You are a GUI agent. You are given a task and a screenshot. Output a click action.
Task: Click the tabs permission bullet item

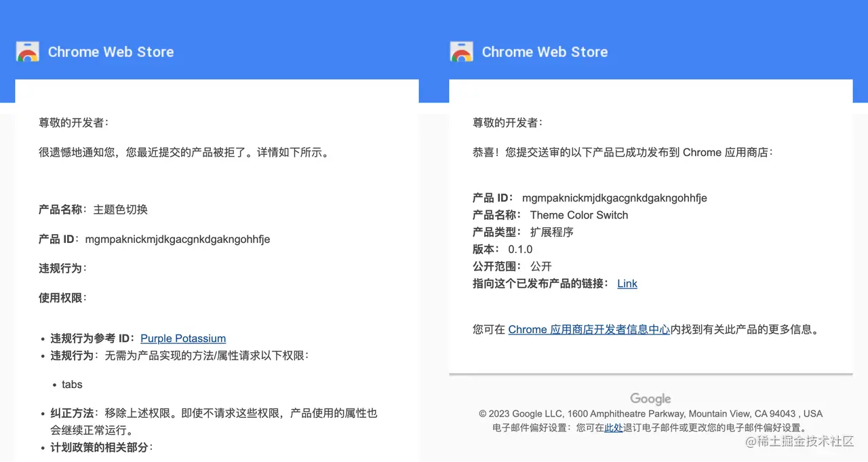(x=72, y=384)
